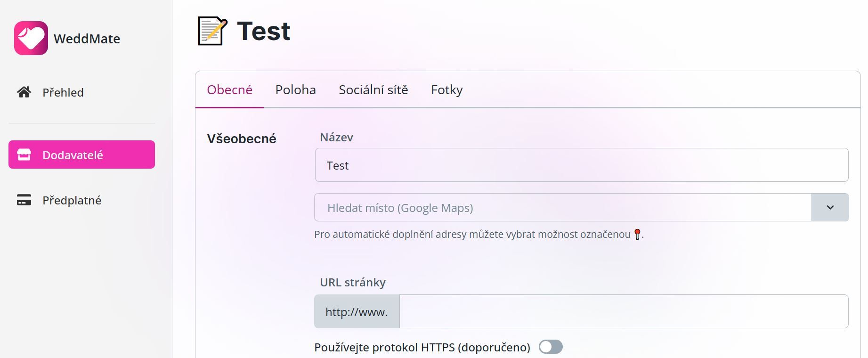This screenshot has height=358, width=868.
Task: Select the Obecné tab
Action: tap(230, 89)
